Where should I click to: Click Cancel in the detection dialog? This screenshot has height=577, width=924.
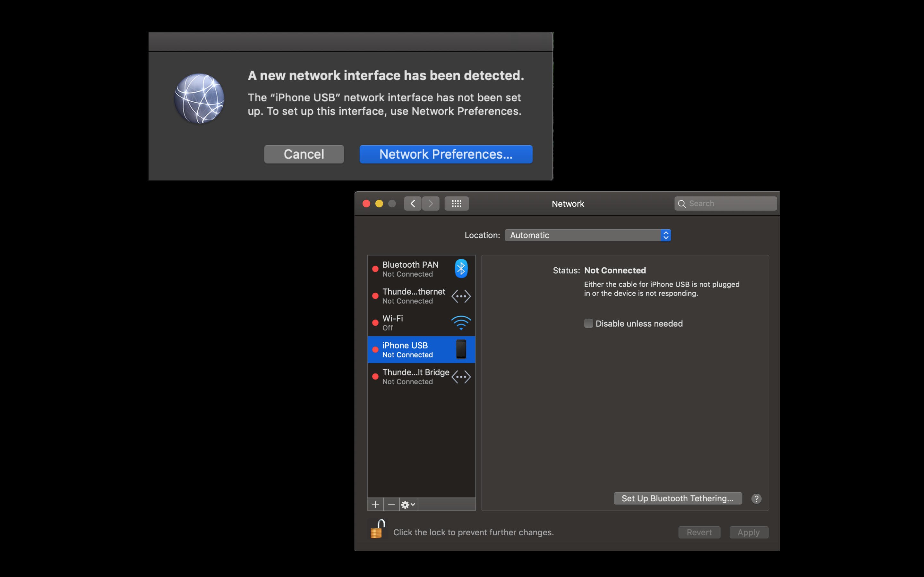pyautogui.click(x=304, y=154)
